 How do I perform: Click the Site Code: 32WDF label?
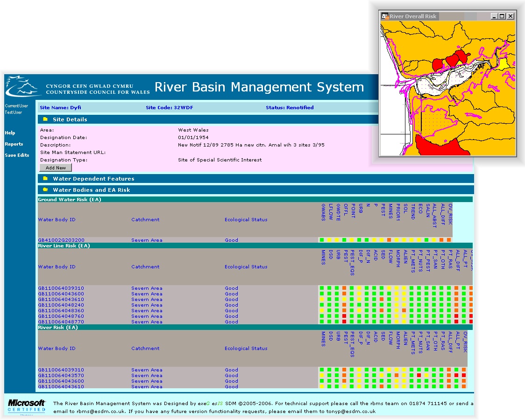click(170, 107)
